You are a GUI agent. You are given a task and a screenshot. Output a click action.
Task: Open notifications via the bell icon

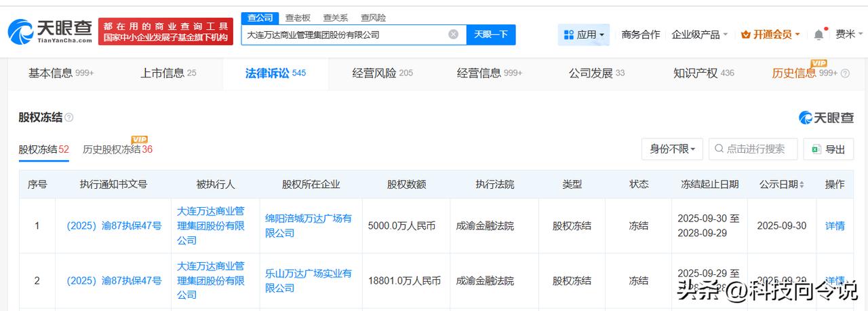tap(818, 35)
